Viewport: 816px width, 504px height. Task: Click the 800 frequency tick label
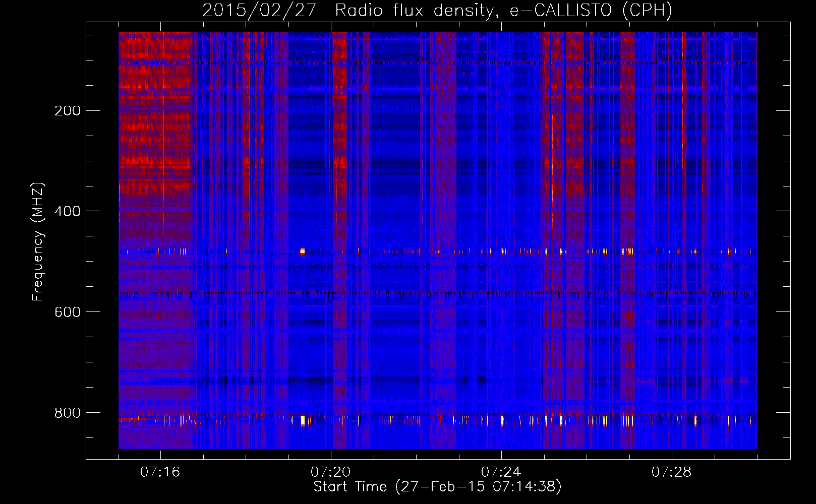[x=68, y=413]
